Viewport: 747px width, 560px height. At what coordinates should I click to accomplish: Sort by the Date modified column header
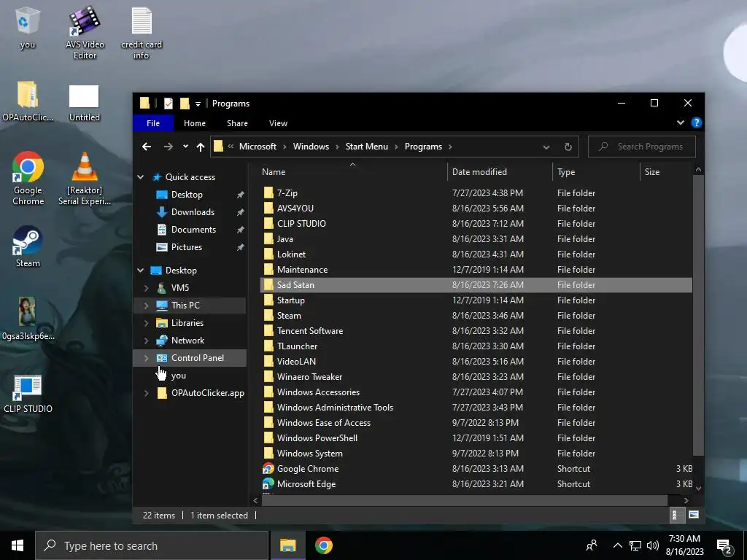pos(499,172)
